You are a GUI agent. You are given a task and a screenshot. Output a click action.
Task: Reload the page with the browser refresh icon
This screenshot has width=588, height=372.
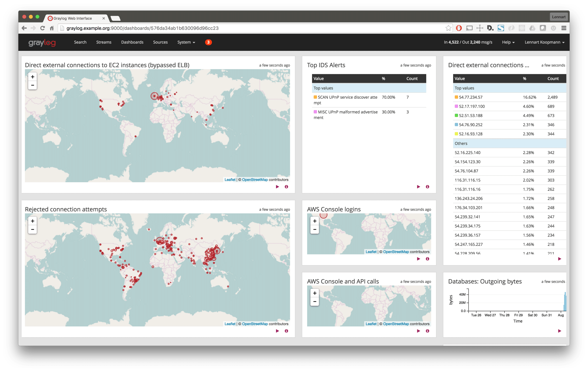click(x=42, y=28)
